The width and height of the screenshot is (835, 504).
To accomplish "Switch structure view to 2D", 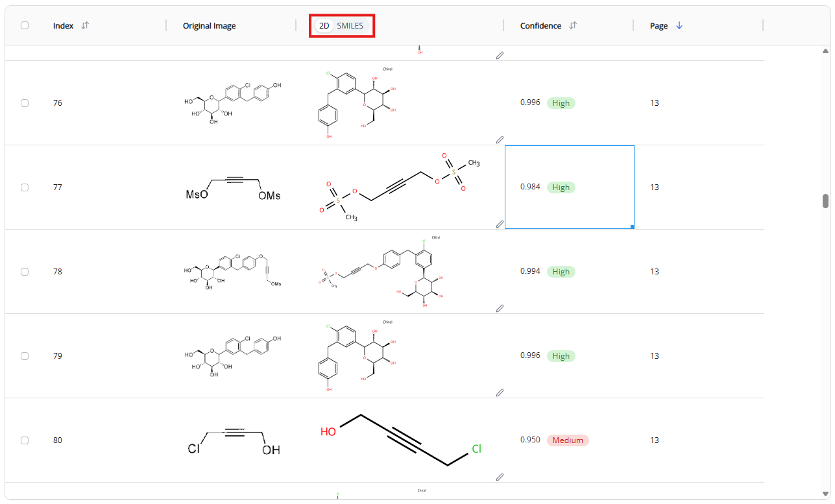I will [324, 26].
